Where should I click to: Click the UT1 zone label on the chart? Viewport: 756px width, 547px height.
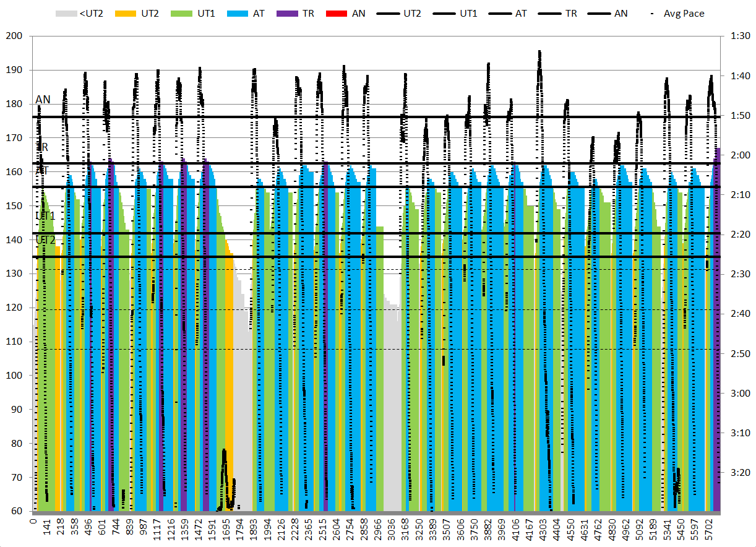point(45,216)
